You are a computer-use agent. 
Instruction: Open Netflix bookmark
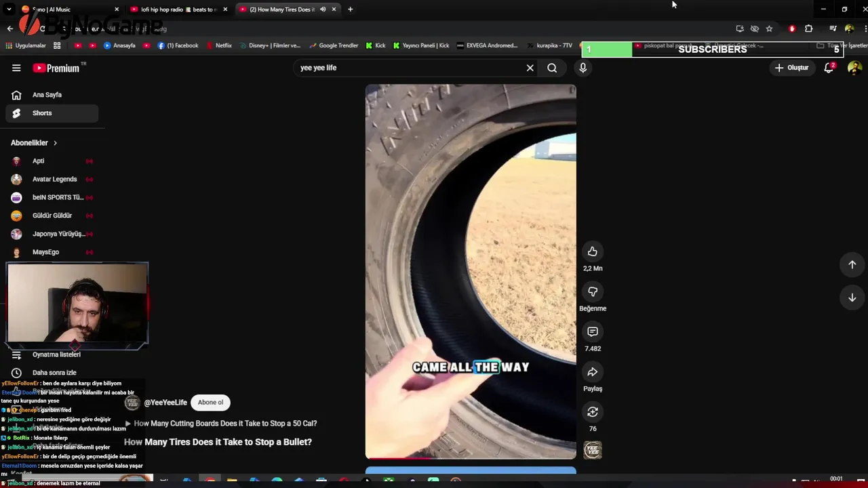coord(219,45)
